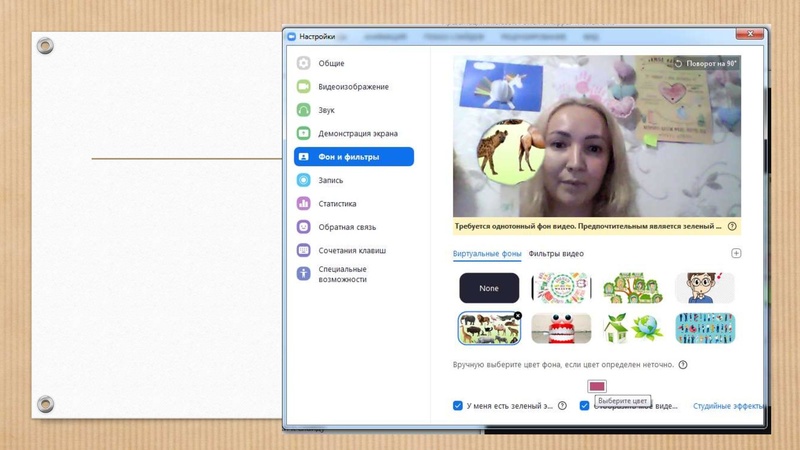Image resolution: width=800 pixels, height=450 pixels.
Task: Open Специальные возможности accessibility settings
Action: pos(342,274)
